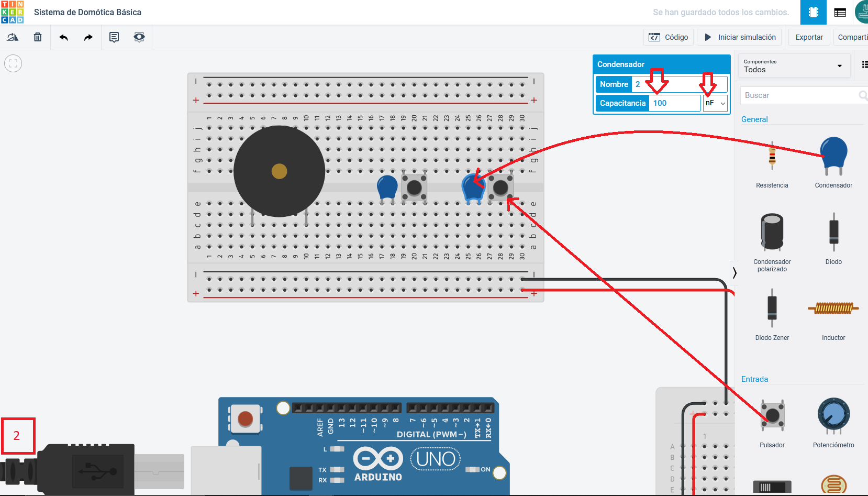Click the Condensador inspector title
This screenshot has width=868, height=496.
point(621,64)
